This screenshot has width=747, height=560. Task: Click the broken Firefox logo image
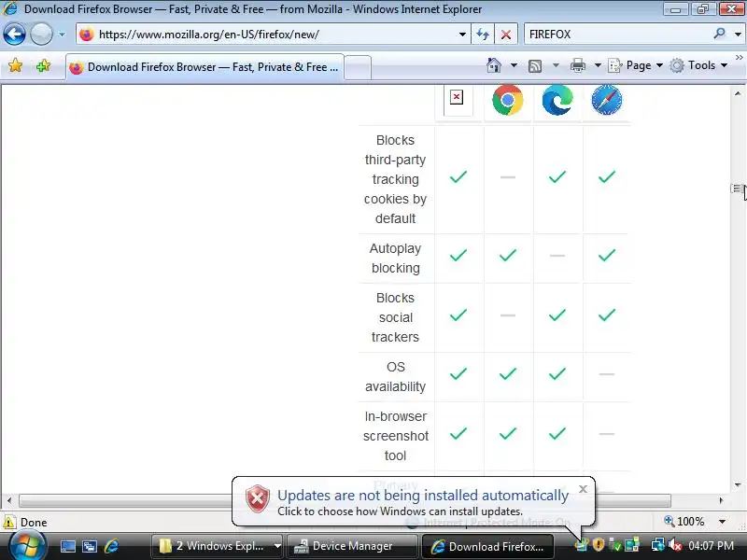point(457,97)
